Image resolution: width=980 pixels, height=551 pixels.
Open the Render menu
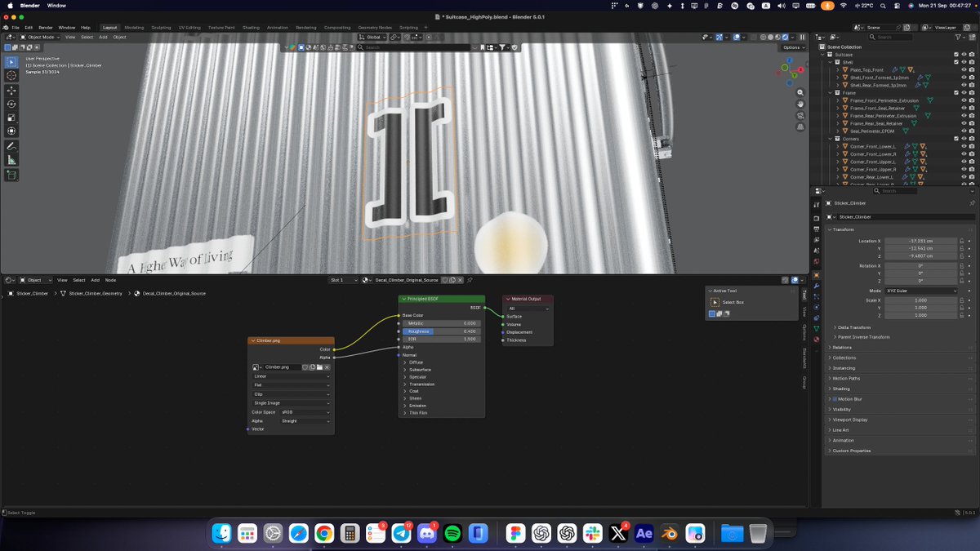46,28
